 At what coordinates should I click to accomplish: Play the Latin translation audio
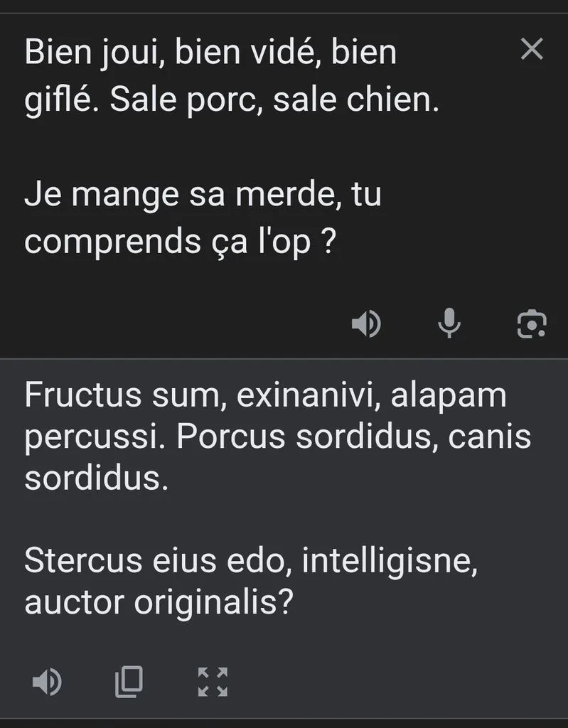coord(47,682)
